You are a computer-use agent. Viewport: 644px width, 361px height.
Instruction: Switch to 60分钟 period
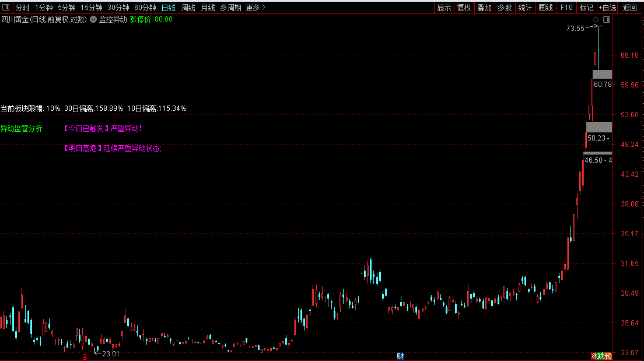click(x=145, y=8)
